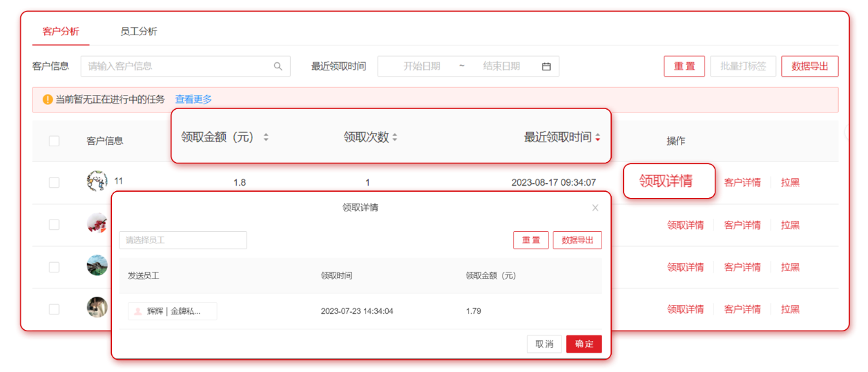Check the checkbox for customer 11 row
The height and width of the screenshot is (372, 868).
click(54, 182)
